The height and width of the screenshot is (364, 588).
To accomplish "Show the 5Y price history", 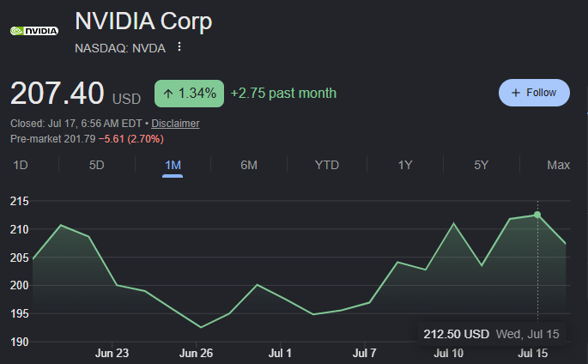I will click(x=481, y=165).
